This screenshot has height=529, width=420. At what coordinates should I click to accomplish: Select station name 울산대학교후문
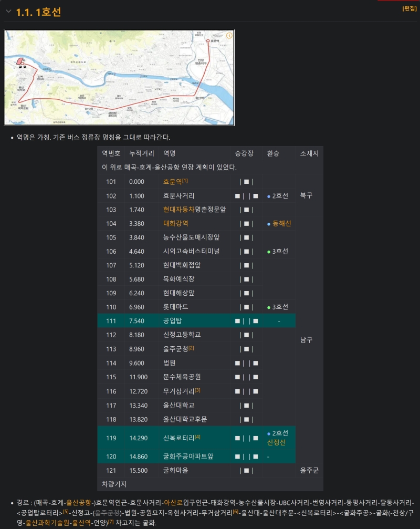pos(185,419)
